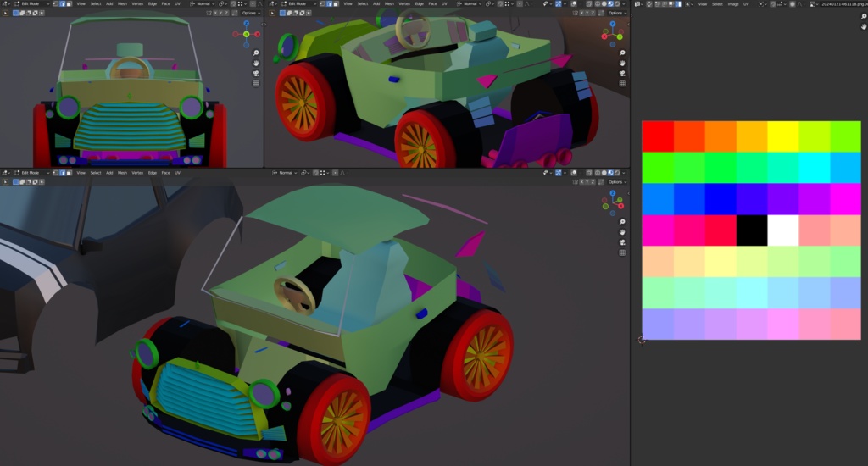Select face select mode in top-left viewport
This screenshot has width=868, height=466.
[x=69, y=3]
